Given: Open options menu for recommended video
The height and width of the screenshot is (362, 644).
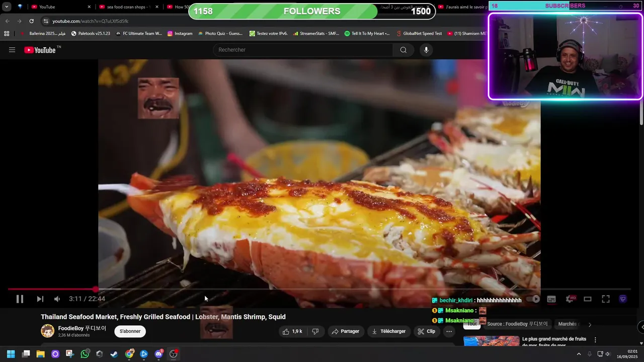Looking at the screenshot, I should [595, 340].
